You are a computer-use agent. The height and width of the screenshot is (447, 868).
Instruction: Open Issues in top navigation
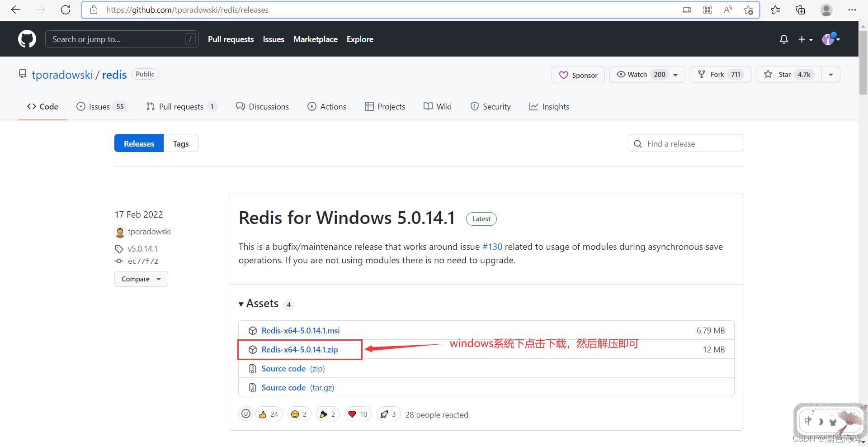tap(274, 39)
